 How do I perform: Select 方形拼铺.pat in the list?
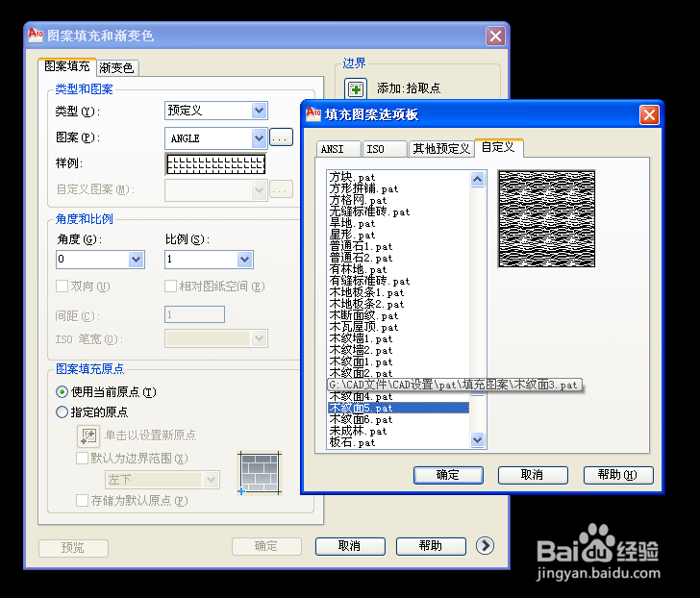(x=363, y=188)
